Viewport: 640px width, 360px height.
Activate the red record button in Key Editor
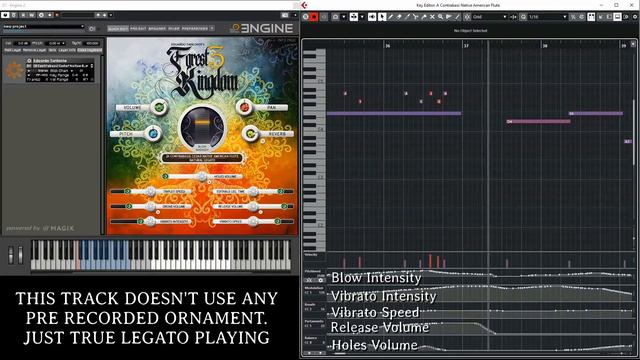coord(314,17)
